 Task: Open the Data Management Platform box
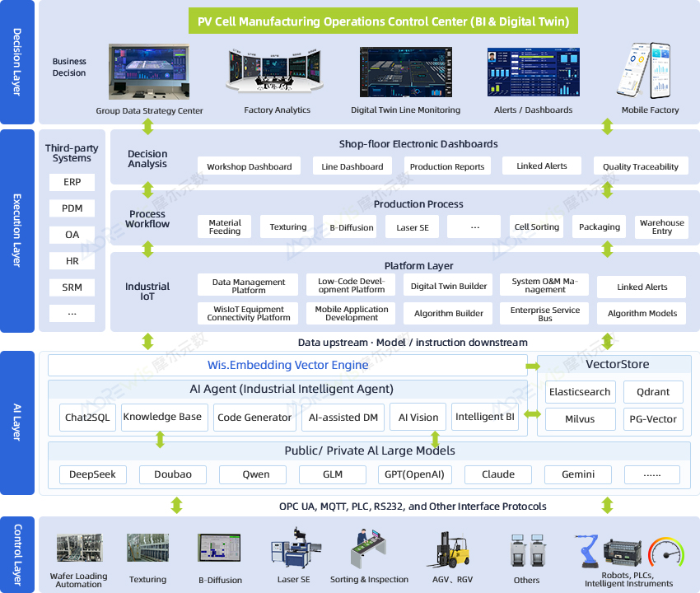(248, 285)
